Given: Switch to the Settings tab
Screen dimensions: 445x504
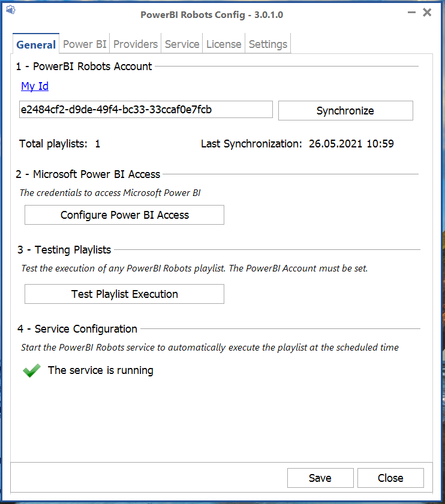Looking at the screenshot, I should point(268,44).
